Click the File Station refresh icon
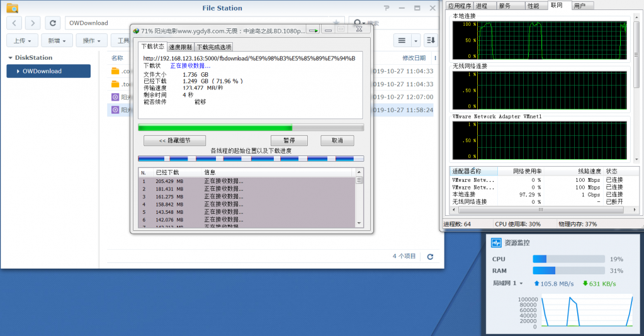 click(x=53, y=23)
